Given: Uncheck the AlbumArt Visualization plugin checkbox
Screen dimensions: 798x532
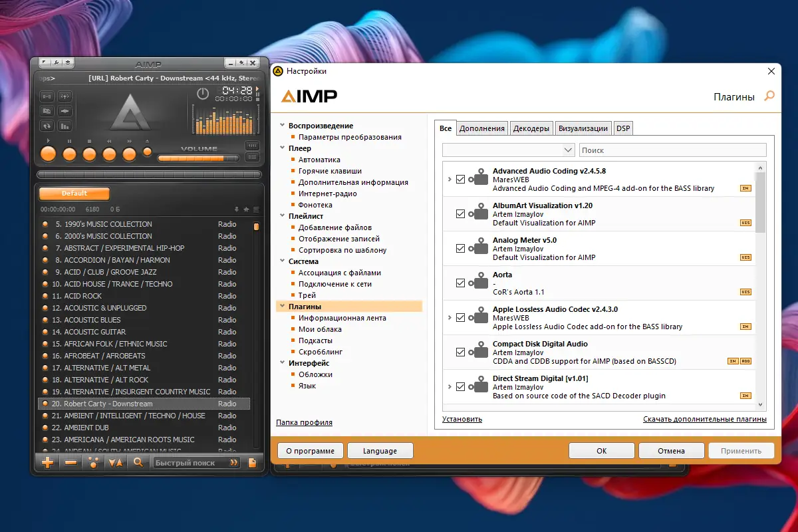Looking at the screenshot, I should [x=460, y=214].
